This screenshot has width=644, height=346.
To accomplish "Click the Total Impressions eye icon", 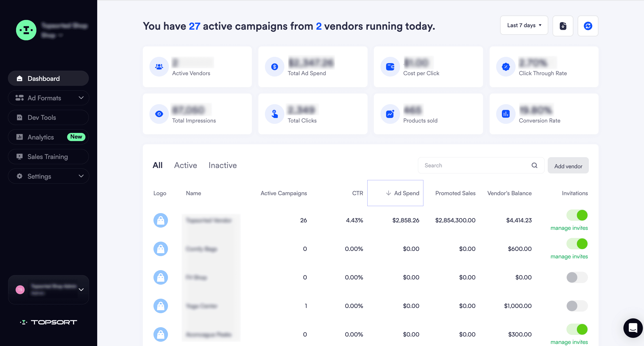I will tap(159, 114).
